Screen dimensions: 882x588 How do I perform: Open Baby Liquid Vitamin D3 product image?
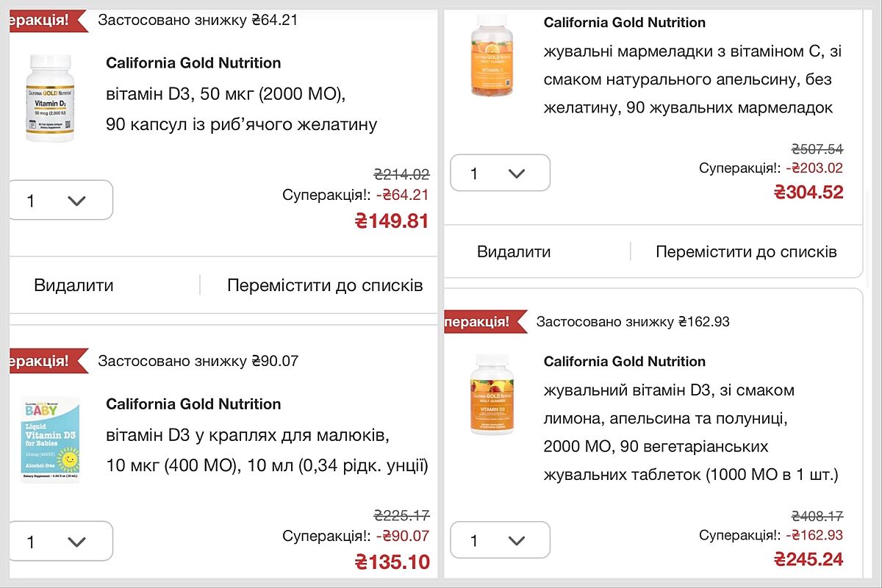(x=50, y=440)
